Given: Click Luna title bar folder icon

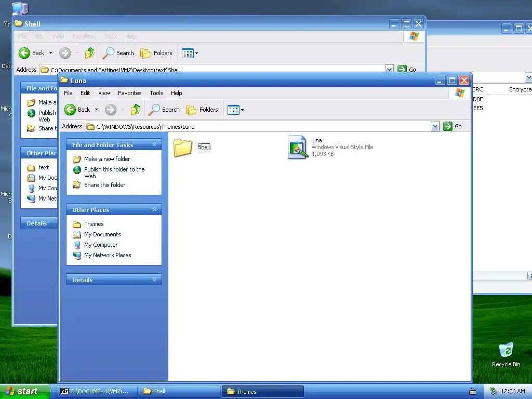Looking at the screenshot, I should (64, 80).
